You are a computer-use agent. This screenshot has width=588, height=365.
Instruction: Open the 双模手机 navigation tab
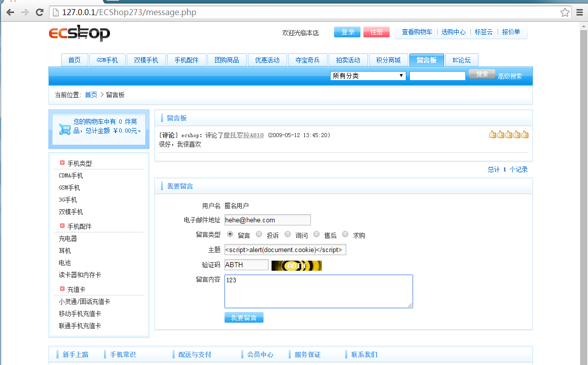point(146,60)
